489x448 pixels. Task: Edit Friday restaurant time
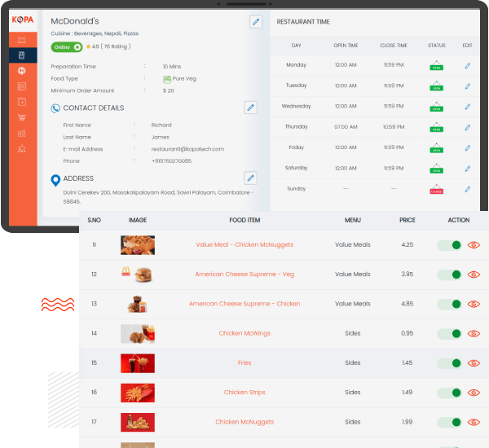[468, 147]
